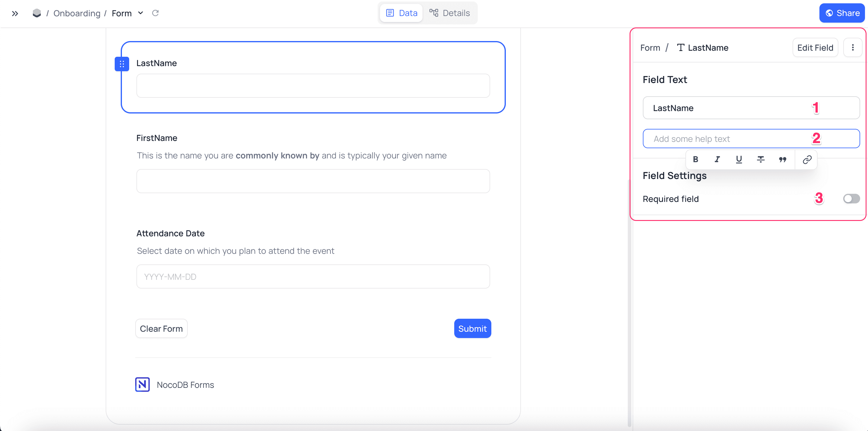Enable the Required field toggle
This screenshot has height=431, width=868.
[x=851, y=199]
